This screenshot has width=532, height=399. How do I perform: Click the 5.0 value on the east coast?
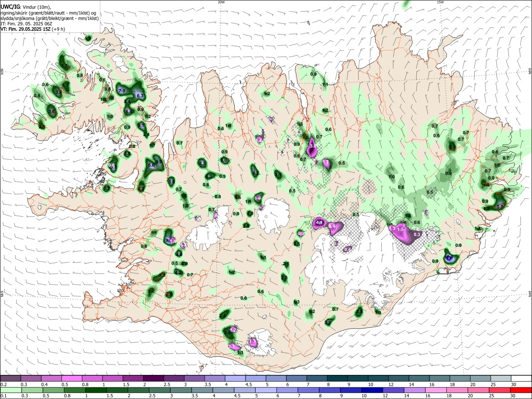[500, 206]
